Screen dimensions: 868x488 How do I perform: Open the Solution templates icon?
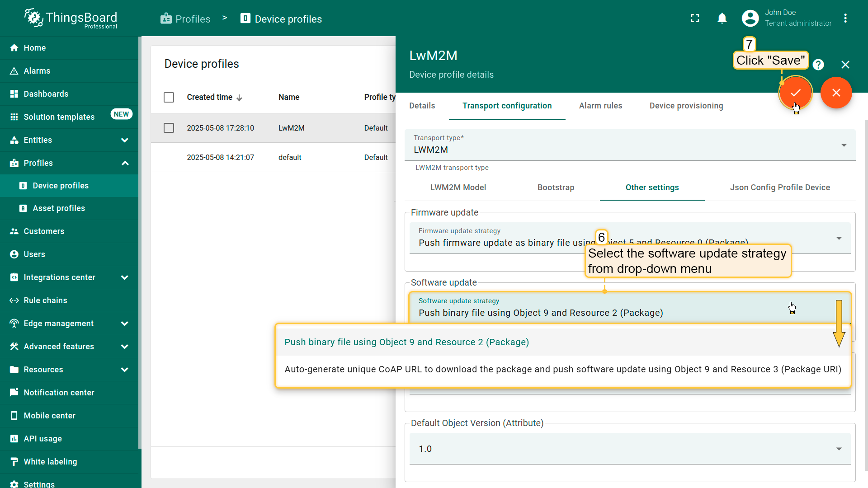(x=14, y=117)
